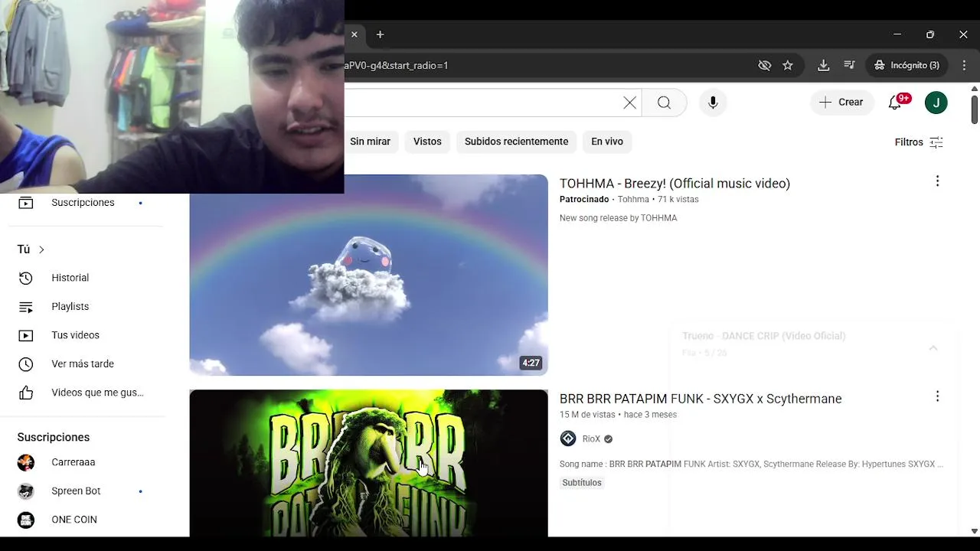Open a new browser tab

[x=380, y=34]
